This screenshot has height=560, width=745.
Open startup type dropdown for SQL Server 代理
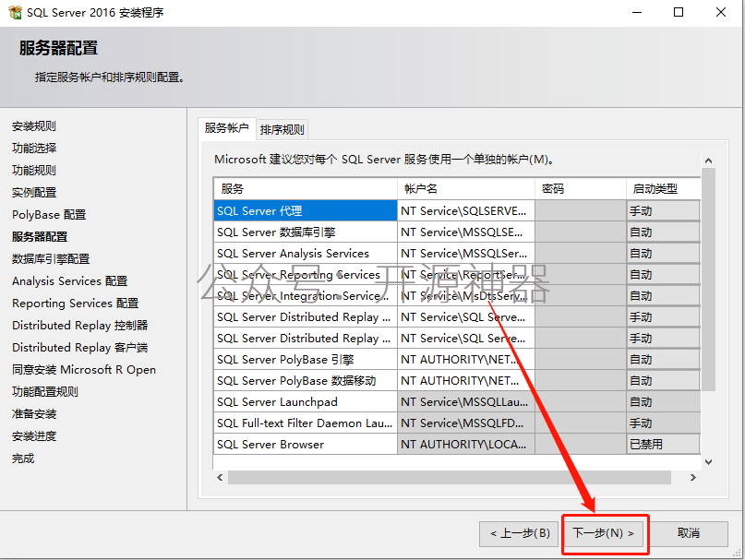click(662, 210)
